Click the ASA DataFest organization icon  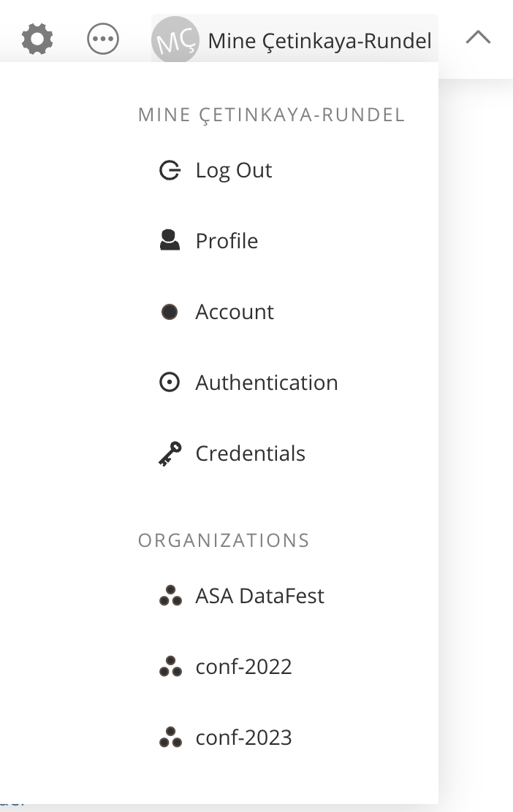tap(170, 597)
